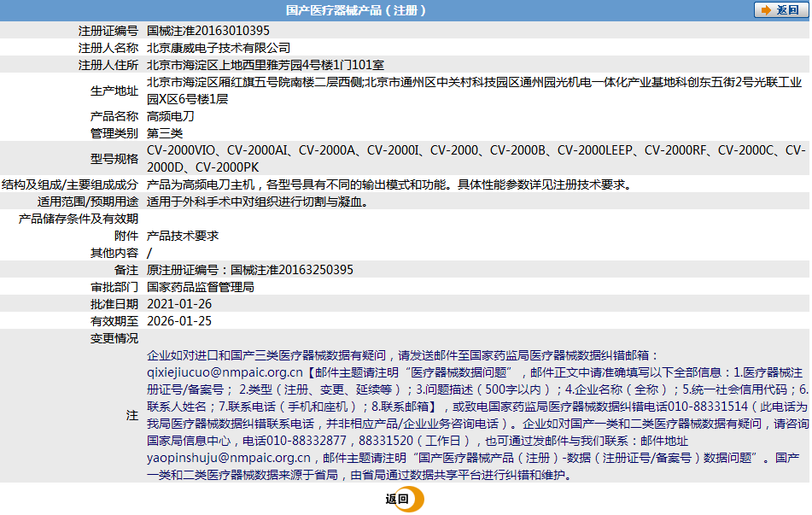Image resolution: width=812 pixels, height=515 pixels.
Task: Click the 产品技术要求 attachment entry
Action: tap(183, 236)
